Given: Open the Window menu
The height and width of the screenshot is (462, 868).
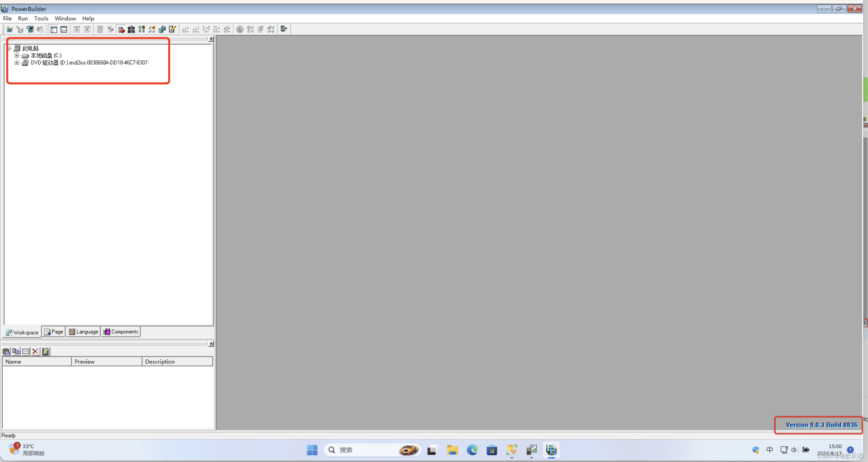Looking at the screenshot, I should coord(65,19).
